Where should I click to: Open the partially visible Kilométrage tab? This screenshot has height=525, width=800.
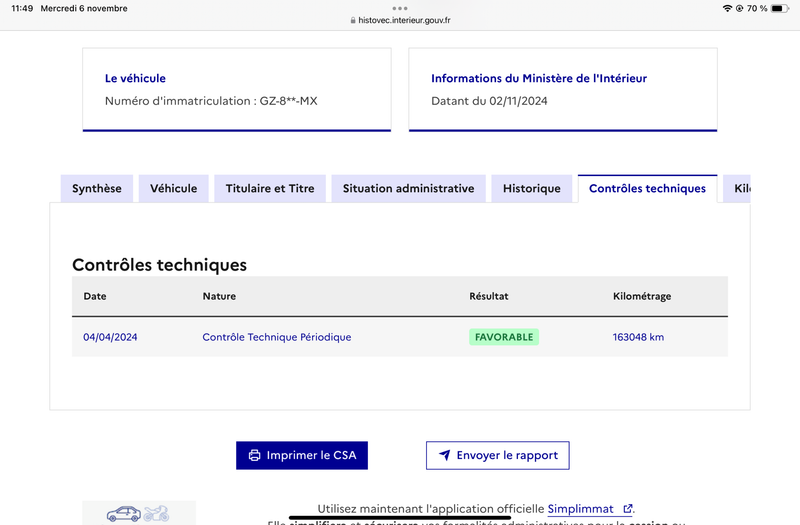(x=737, y=189)
